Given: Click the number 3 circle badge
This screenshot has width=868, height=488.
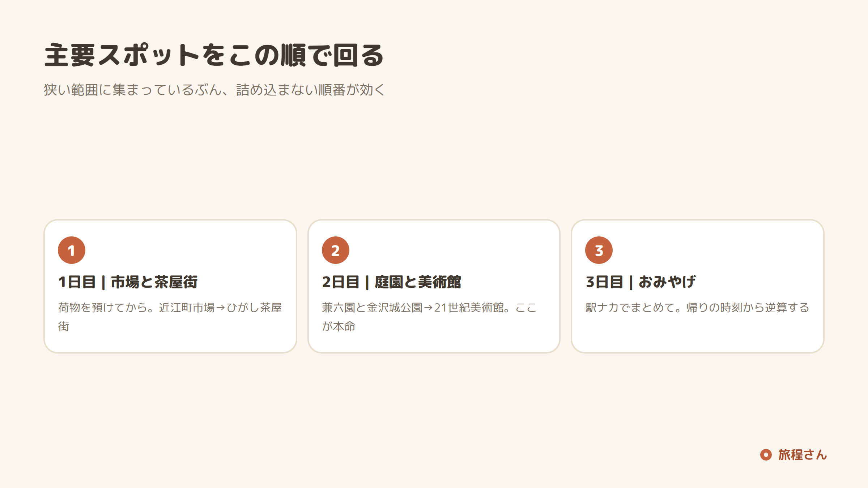Looking at the screenshot, I should [599, 250].
